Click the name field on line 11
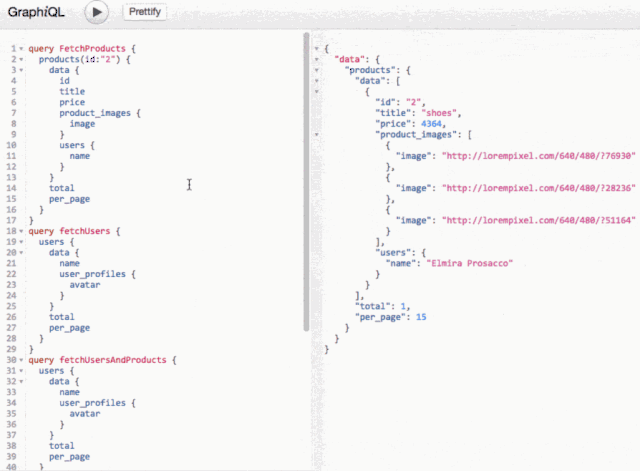The width and height of the screenshot is (640, 471). click(80, 156)
